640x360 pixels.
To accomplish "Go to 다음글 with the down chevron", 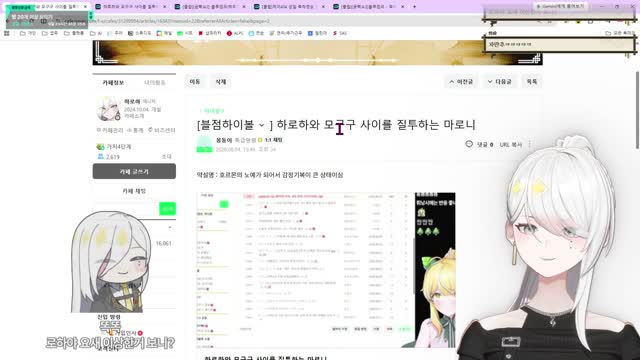I will [500, 82].
